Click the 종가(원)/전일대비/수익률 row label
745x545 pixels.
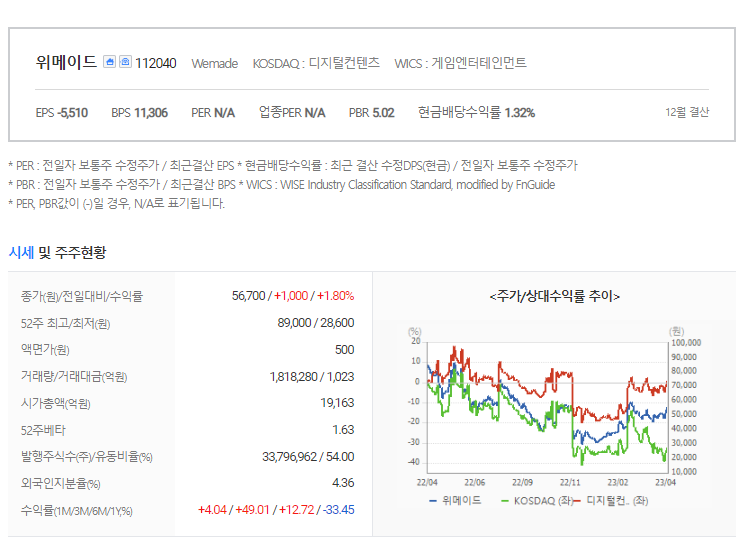[82, 296]
